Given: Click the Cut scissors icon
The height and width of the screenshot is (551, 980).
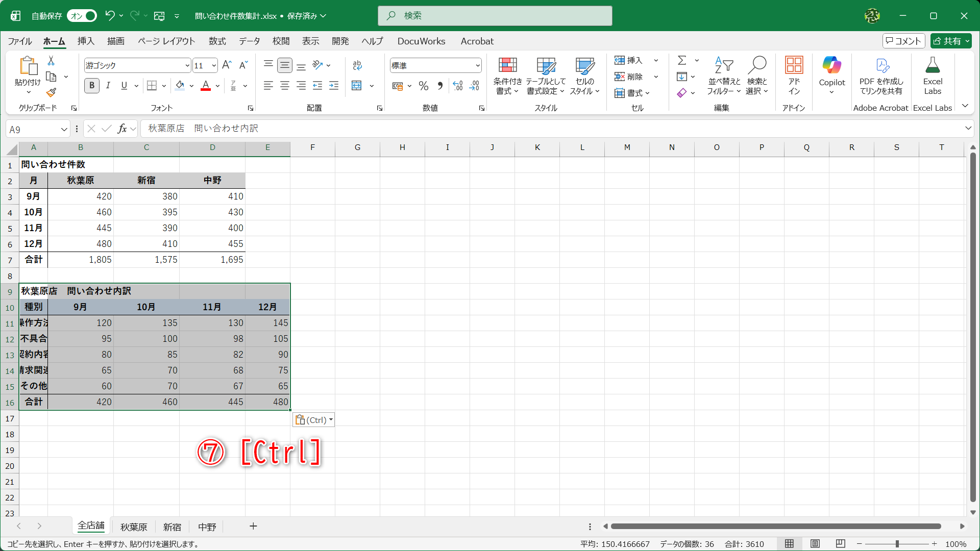Looking at the screenshot, I should click(51, 61).
